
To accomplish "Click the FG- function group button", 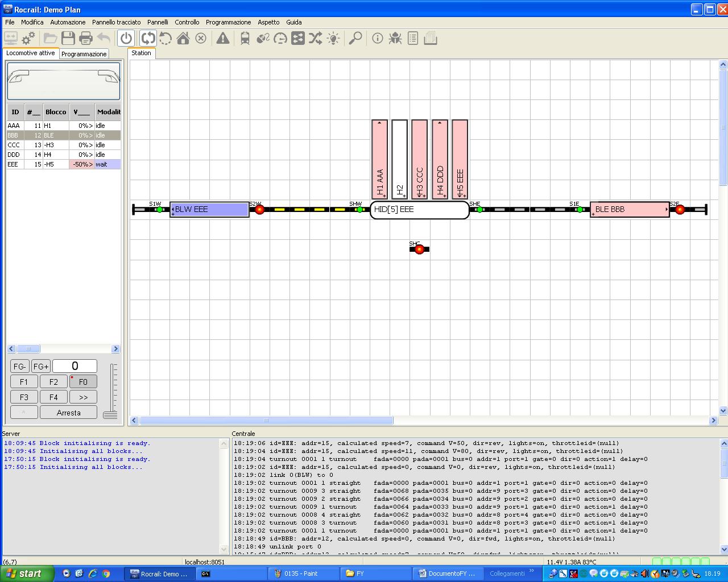I will [x=20, y=366].
